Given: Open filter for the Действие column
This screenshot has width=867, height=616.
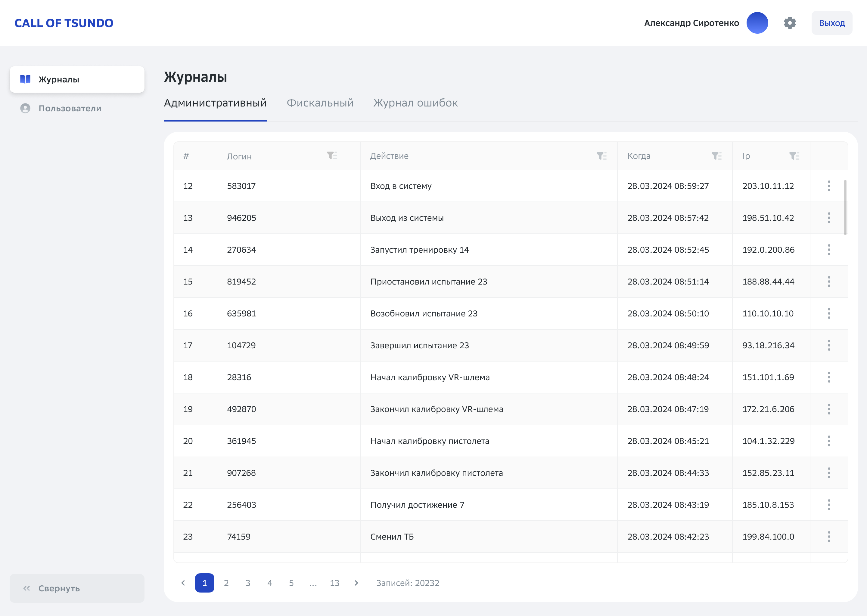Looking at the screenshot, I should click(601, 156).
